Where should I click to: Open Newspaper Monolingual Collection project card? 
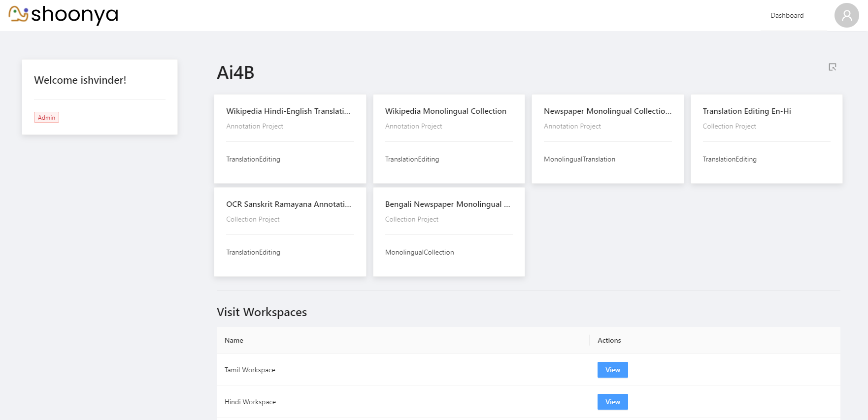[x=608, y=139]
